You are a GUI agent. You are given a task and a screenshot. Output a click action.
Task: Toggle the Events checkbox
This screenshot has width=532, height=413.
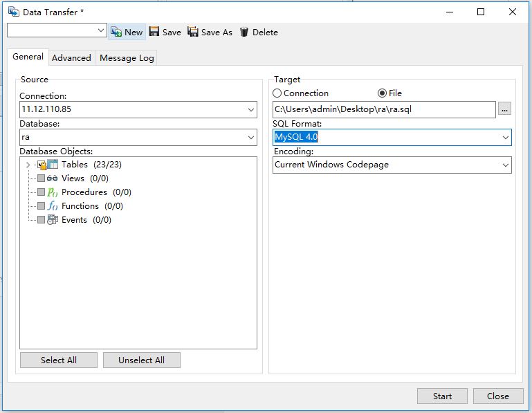(x=41, y=220)
